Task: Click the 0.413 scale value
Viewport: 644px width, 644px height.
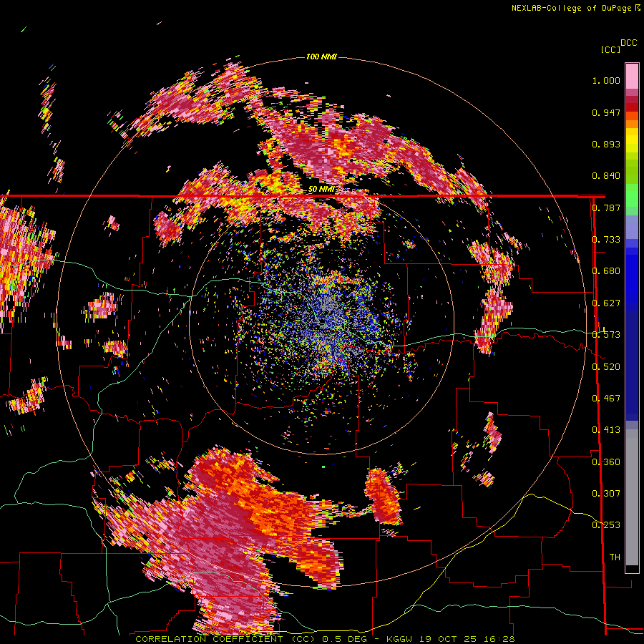Action: tap(606, 430)
